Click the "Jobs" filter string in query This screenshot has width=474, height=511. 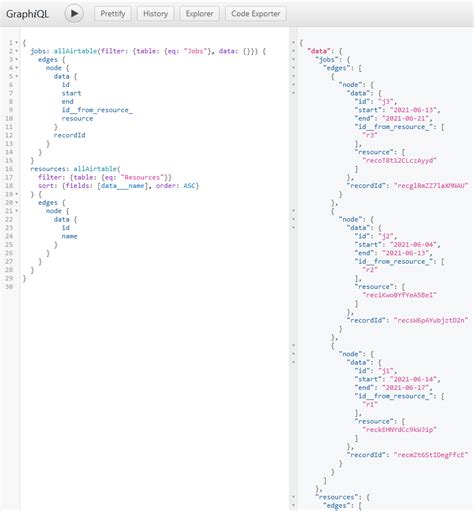click(x=195, y=51)
